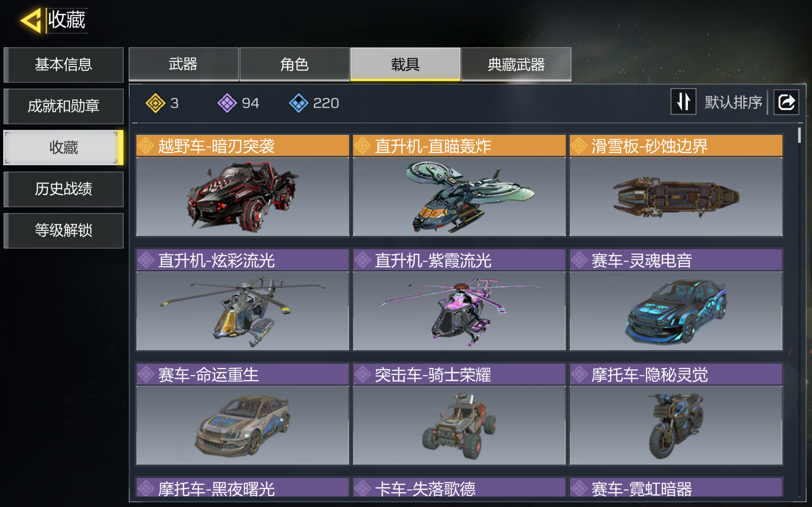Click the purple epic rarity diamond icon
The image size is (812, 507).
[227, 103]
